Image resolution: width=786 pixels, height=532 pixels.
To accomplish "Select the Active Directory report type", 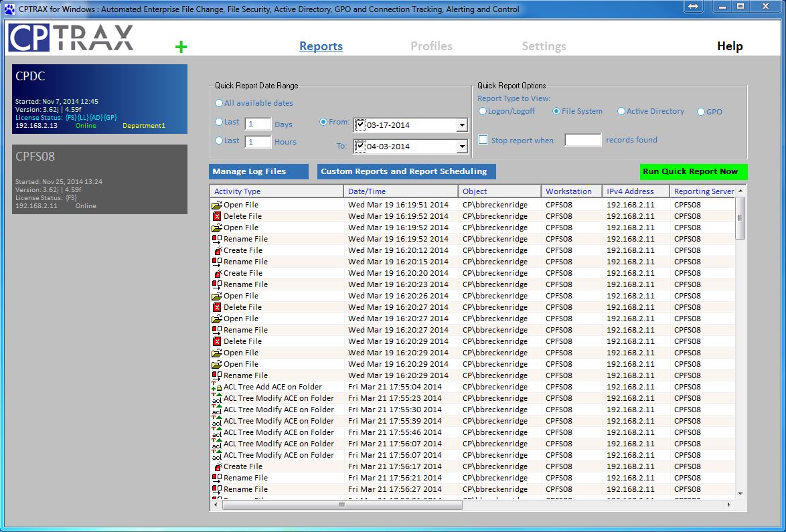I will point(621,111).
